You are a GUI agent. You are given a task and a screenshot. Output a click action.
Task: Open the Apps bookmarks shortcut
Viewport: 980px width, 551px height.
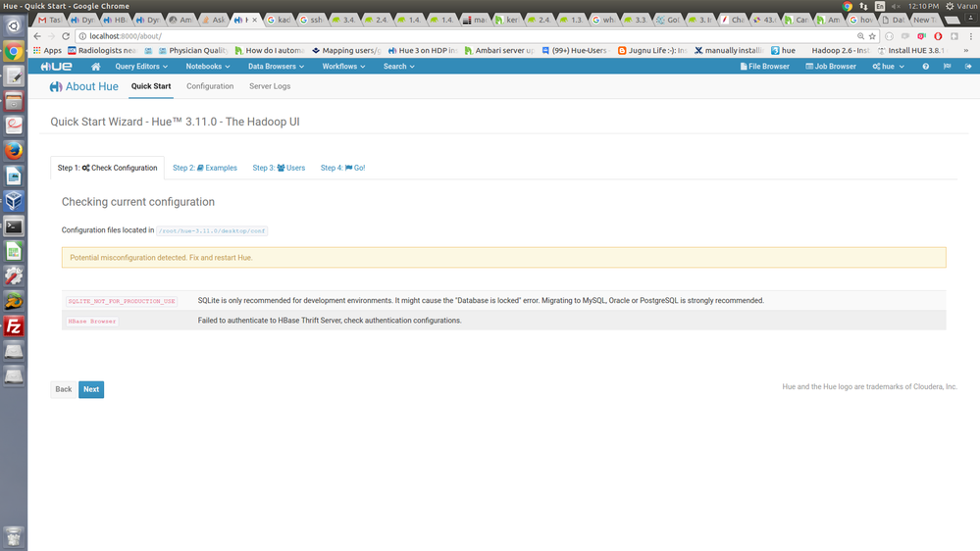[47, 51]
